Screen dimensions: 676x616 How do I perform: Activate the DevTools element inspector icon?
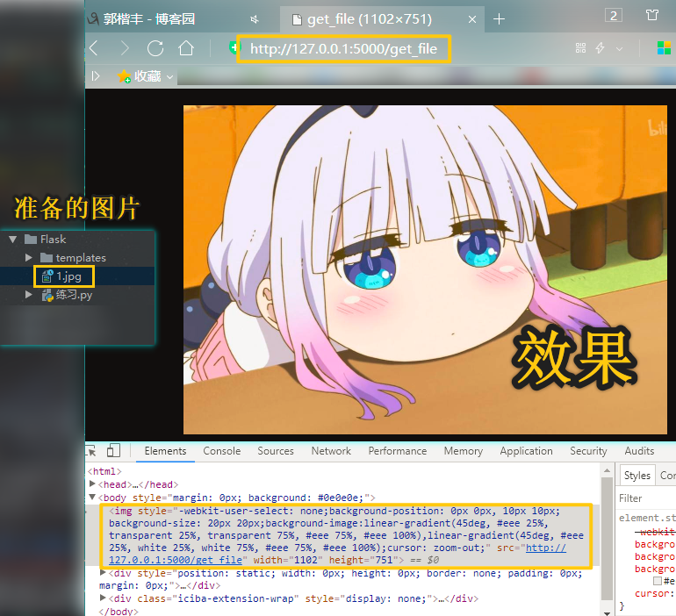[91, 450]
